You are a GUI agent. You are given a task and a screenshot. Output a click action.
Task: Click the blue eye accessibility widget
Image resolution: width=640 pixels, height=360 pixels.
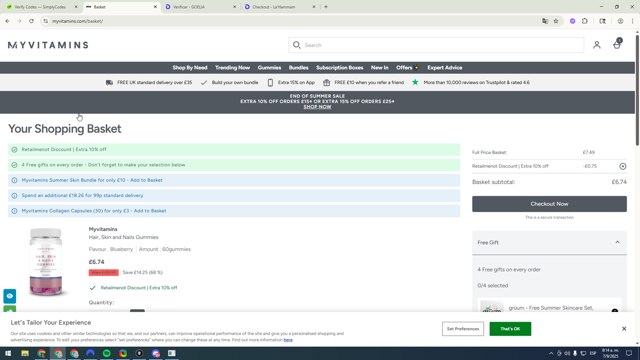(10, 296)
